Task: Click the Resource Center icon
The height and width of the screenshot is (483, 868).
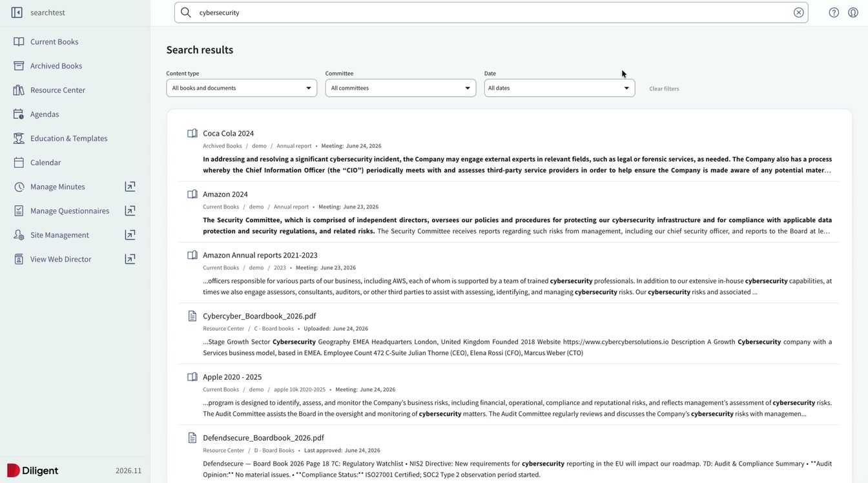Action: click(19, 90)
